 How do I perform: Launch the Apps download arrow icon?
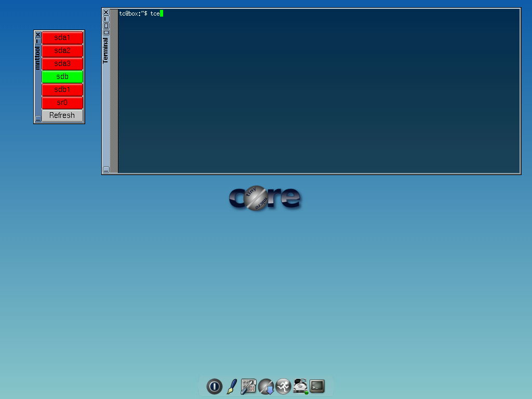click(x=266, y=387)
